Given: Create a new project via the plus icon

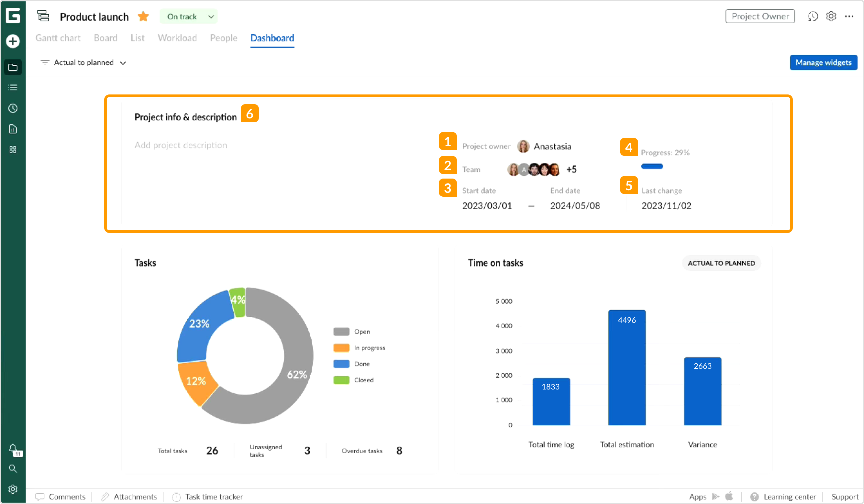Looking at the screenshot, I should pyautogui.click(x=13, y=41).
